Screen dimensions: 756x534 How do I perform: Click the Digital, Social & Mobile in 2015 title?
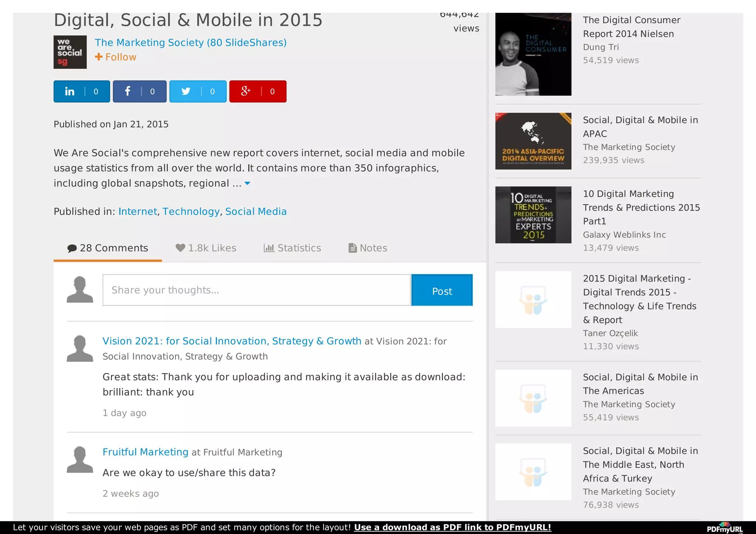[188, 20]
